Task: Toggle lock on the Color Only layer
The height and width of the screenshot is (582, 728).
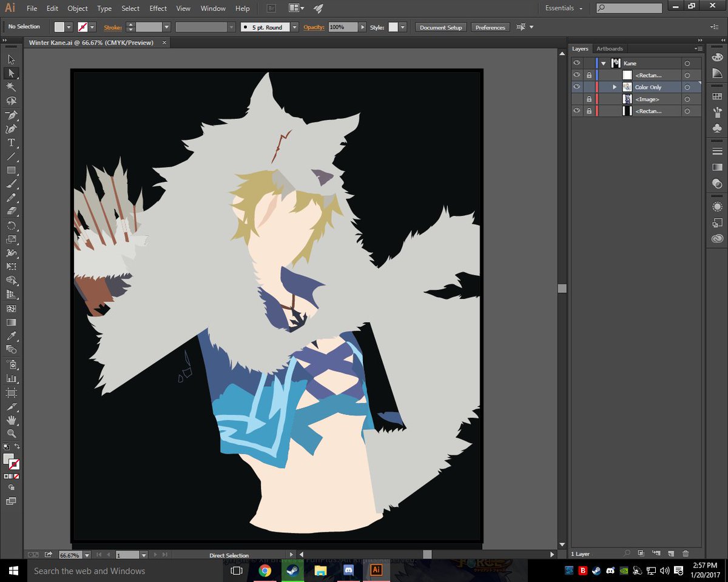Action: 588,87
